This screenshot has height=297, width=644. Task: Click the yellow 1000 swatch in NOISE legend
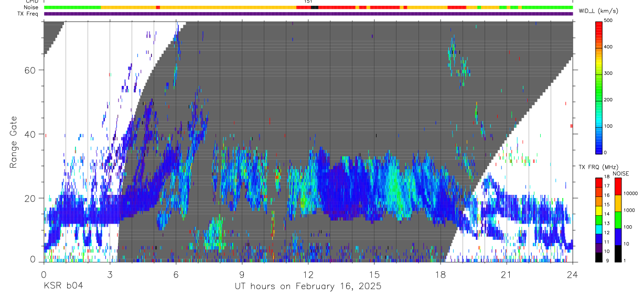[x=618, y=203]
